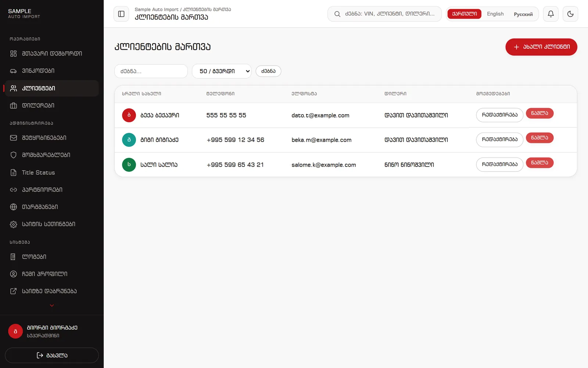This screenshot has width=588, height=368.
Task: Edit client beka.m@example.com
Action: coord(499,139)
